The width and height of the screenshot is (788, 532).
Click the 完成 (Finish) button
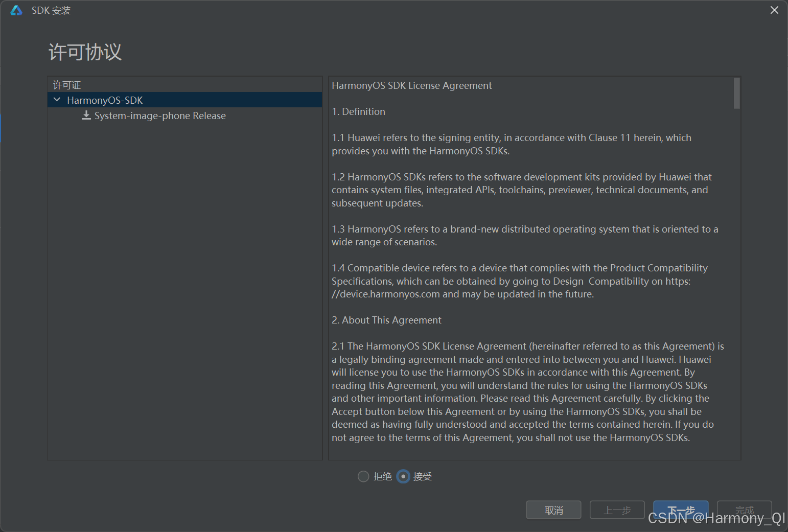coord(744,510)
